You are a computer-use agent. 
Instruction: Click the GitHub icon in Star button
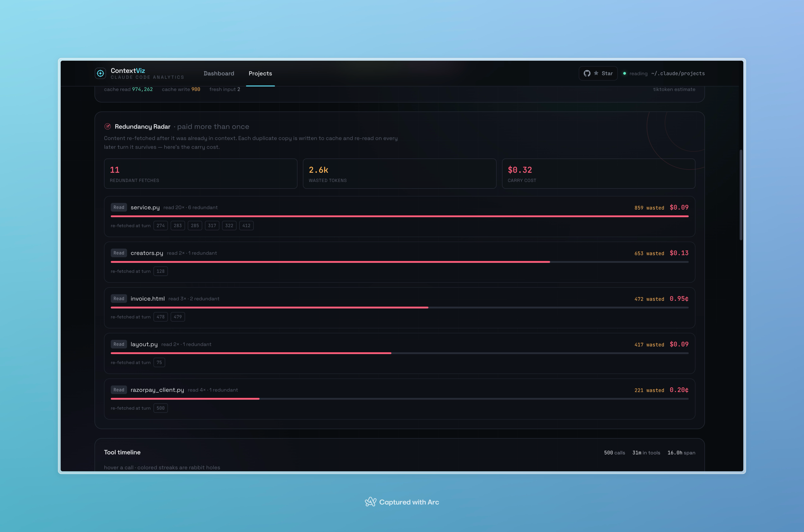click(587, 73)
